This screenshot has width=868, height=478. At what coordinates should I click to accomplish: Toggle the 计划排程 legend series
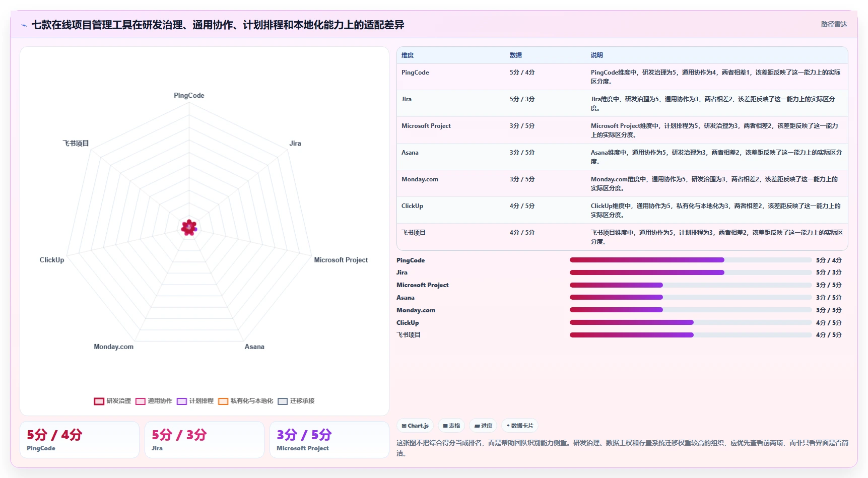(x=195, y=401)
